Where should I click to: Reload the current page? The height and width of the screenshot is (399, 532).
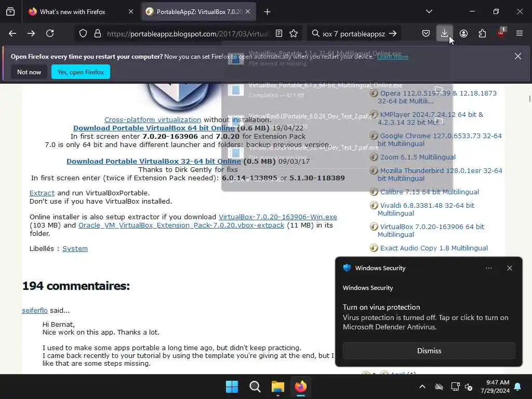50,34
